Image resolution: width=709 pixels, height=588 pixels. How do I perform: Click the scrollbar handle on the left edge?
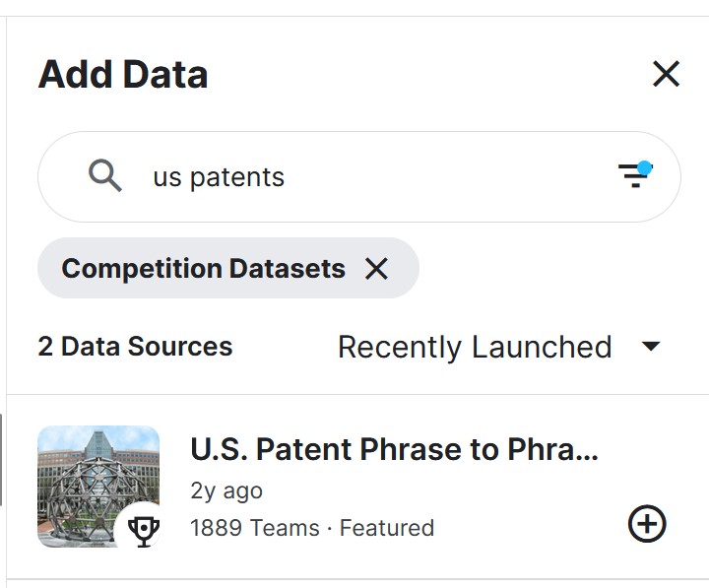[1, 460]
